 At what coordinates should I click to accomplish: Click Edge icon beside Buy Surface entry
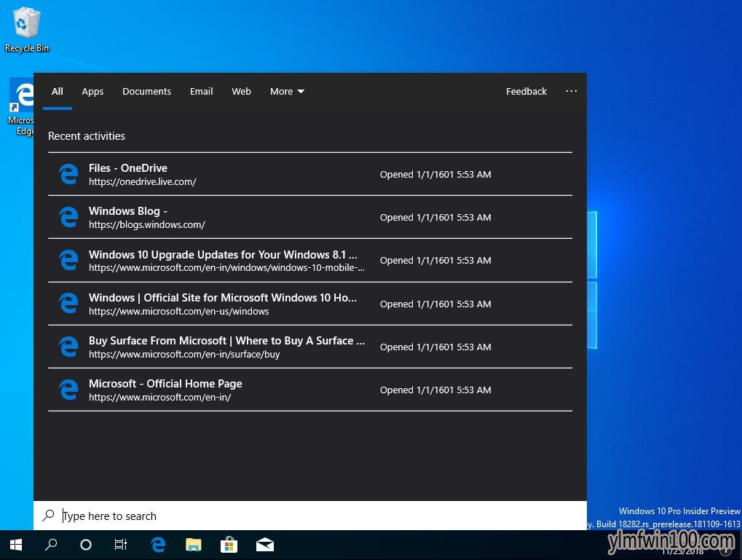[68, 347]
